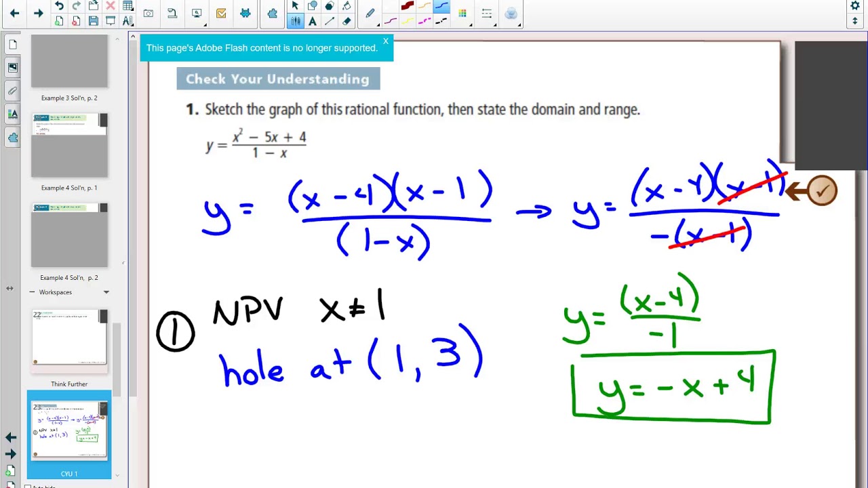Delete the current page icon
Viewport: 868px width, 488px height.
pos(76,21)
